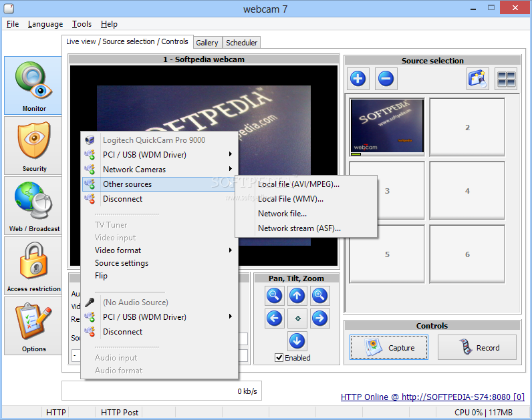Open the Options section
Screen dimensions: 532x420
[33, 326]
